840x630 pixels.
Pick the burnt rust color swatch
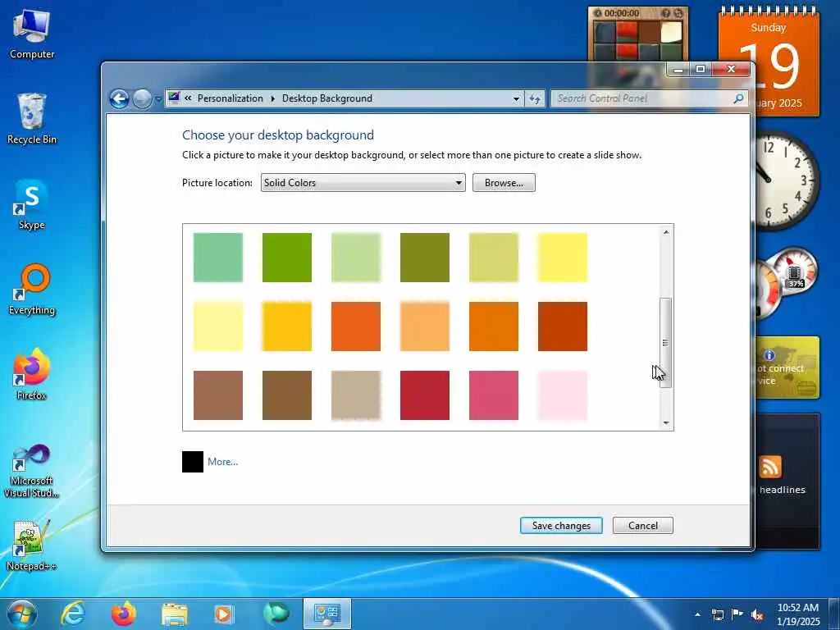(x=563, y=326)
